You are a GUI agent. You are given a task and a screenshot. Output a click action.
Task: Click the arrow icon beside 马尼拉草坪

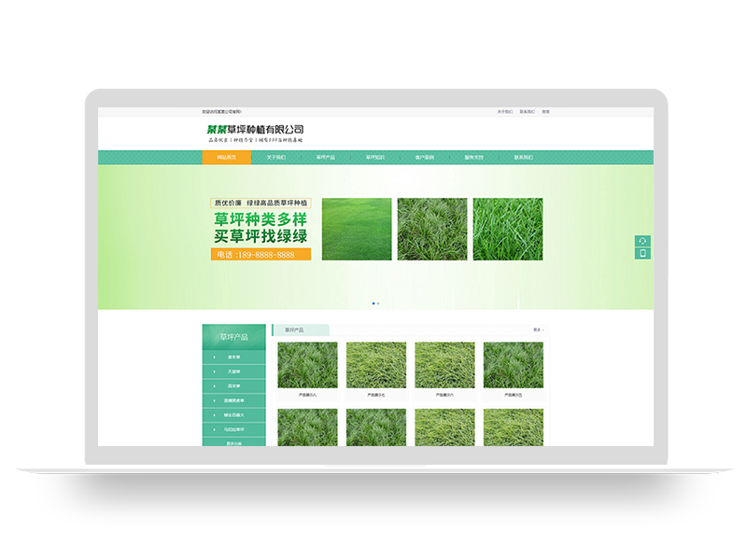(213, 429)
